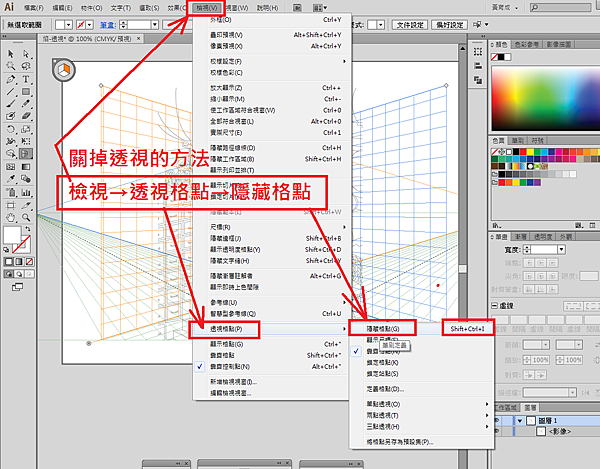
Task: Select the Gradient tool in toolbox
Action: [x=26, y=167]
